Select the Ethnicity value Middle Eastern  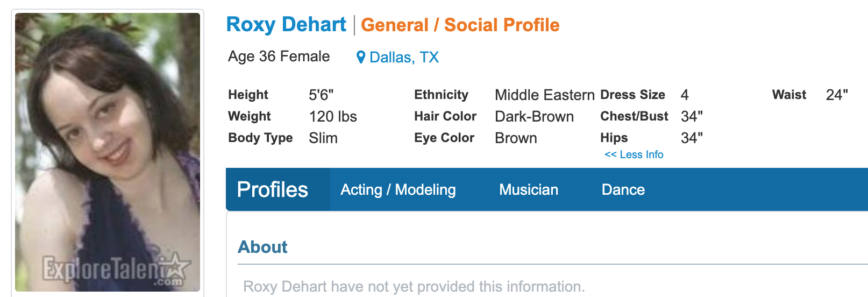(544, 95)
